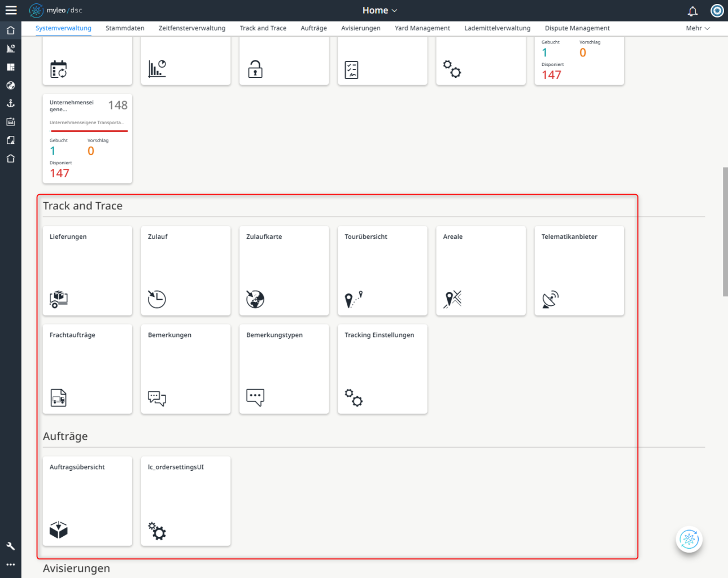728x578 pixels.
Task: Switch to the Zeitfensterverwaltung tab
Action: (192, 28)
